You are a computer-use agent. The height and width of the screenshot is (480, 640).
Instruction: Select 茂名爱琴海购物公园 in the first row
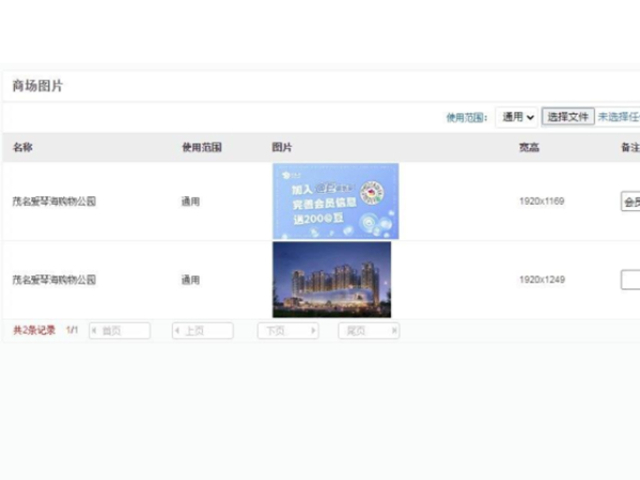(x=54, y=201)
